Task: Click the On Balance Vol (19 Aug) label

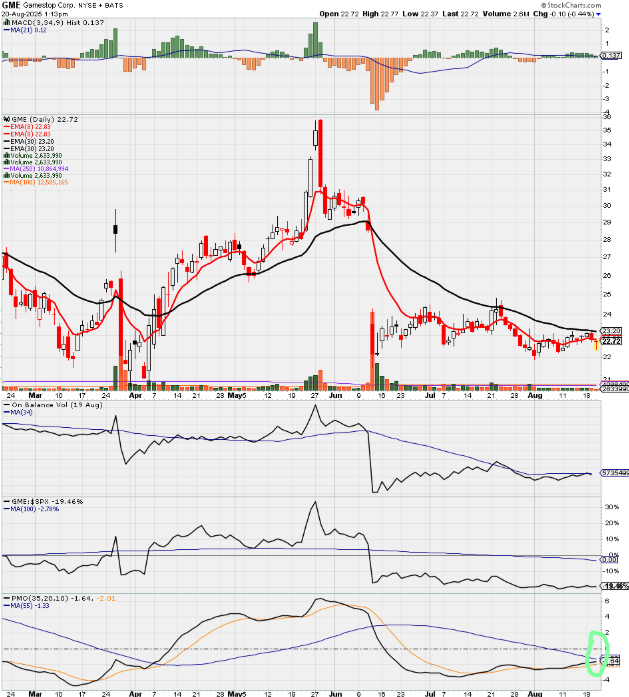Action: click(57, 405)
